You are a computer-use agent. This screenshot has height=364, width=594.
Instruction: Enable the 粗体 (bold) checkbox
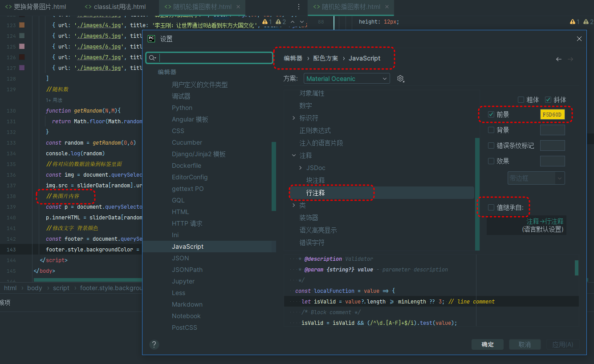(x=521, y=100)
